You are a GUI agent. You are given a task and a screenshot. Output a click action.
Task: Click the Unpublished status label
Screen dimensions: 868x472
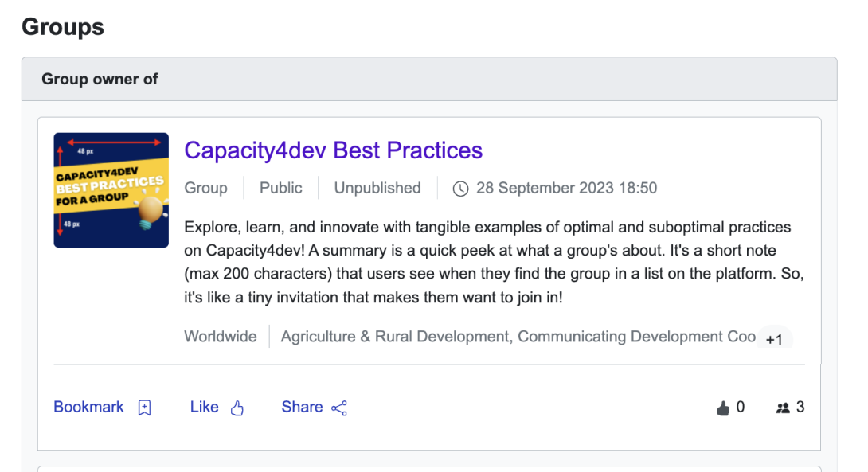coord(377,188)
